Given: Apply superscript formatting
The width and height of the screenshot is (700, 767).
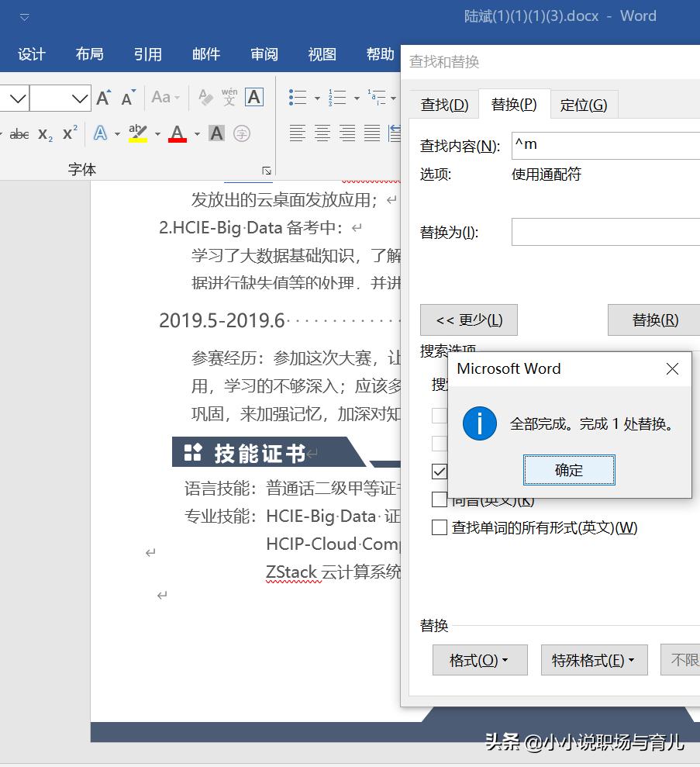Looking at the screenshot, I should coord(69,133).
